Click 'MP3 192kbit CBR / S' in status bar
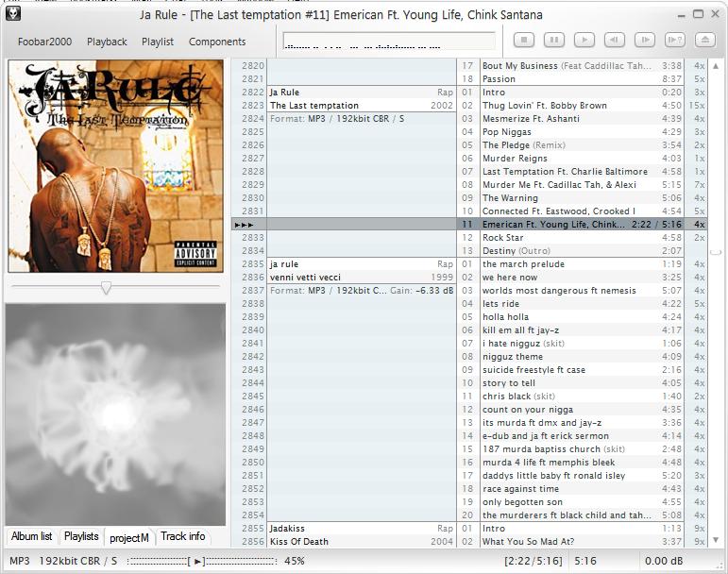Image resolution: width=728 pixels, height=574 pixels. pos(63,561)
